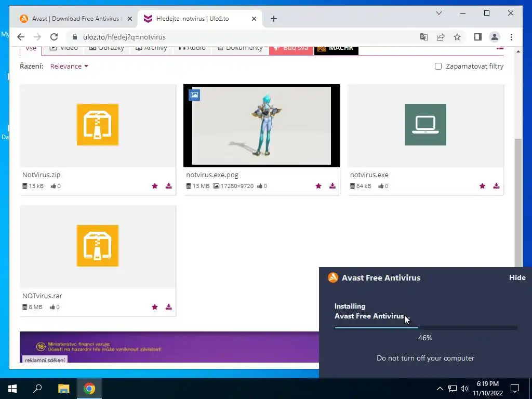Screen dimensions: 532x399
Task: Translate this page with translate icon
Action: click(x=424, y=37)
